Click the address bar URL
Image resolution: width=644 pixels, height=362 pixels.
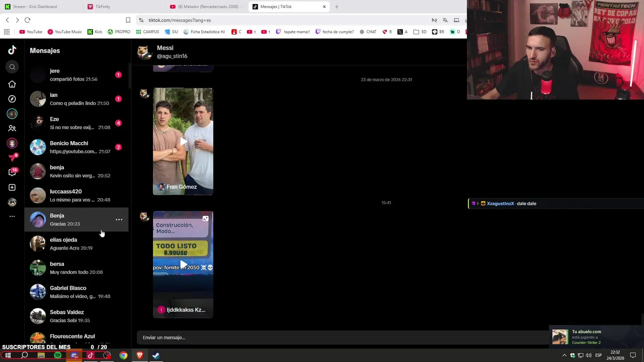click(180, 20)
